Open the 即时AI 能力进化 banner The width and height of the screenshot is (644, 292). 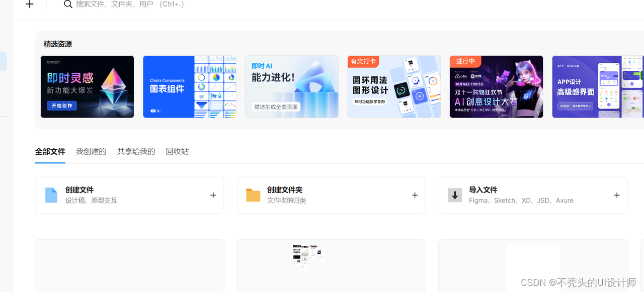[x=292, y=86]
